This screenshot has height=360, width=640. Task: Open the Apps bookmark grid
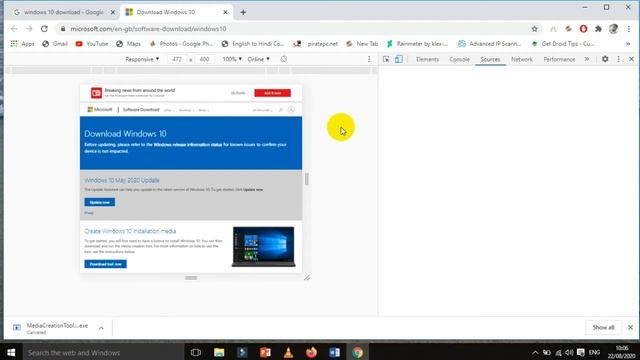point(22,44)
